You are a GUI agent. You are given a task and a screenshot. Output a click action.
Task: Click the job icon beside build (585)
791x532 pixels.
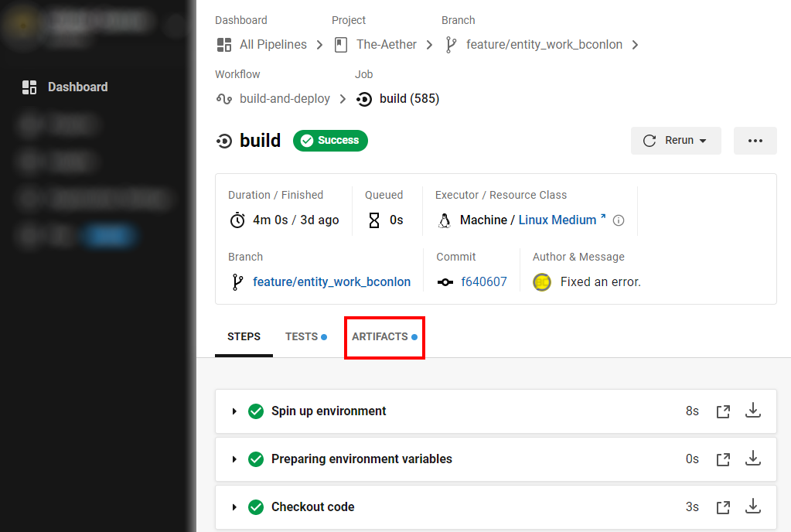click(363, 99)
